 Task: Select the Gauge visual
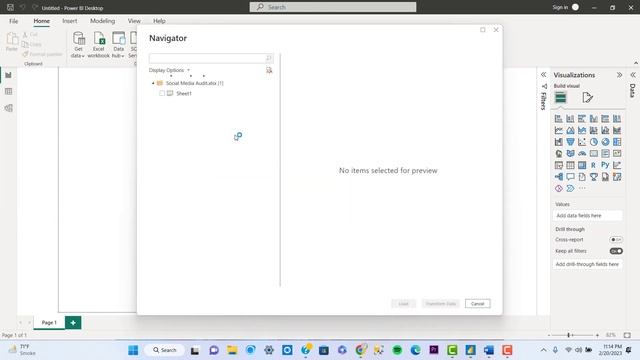coord(582,153)
